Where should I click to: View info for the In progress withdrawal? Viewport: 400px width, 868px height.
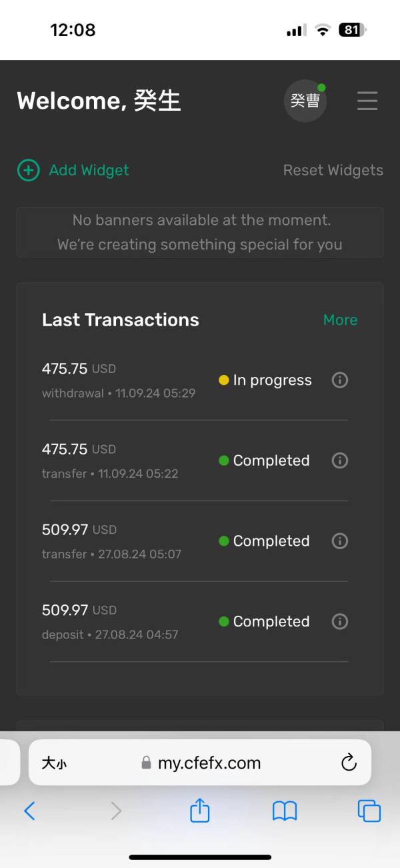click(340, 380)
